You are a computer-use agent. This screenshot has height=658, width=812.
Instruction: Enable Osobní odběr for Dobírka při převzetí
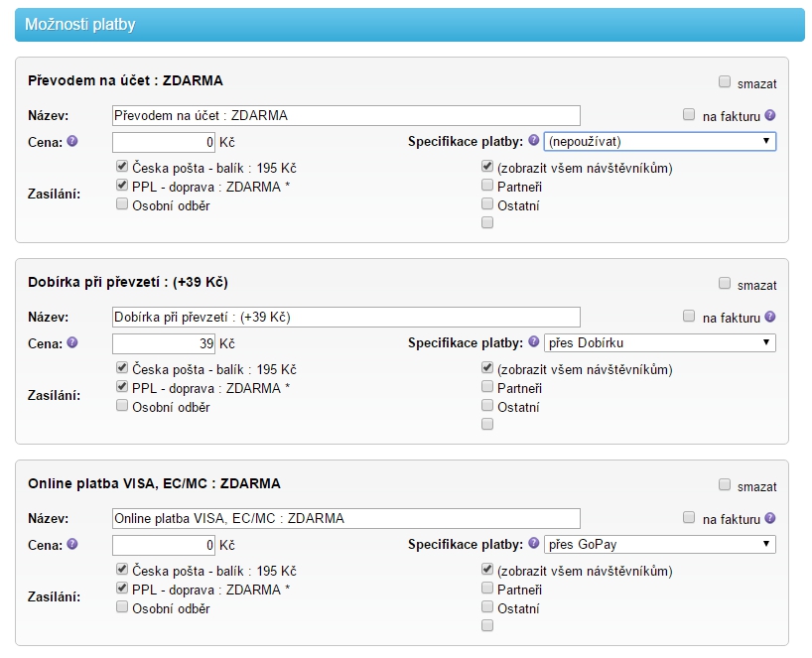click(122, 406)
